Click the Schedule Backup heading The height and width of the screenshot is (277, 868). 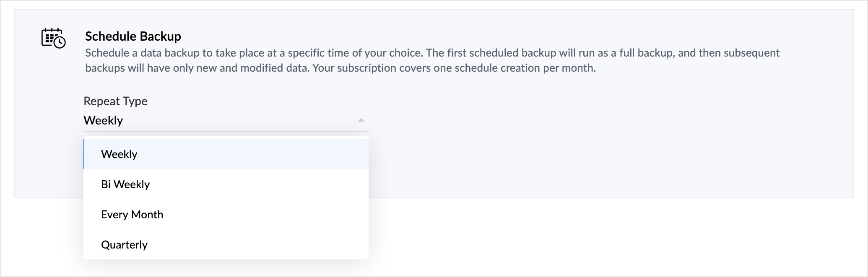(133, 36)
